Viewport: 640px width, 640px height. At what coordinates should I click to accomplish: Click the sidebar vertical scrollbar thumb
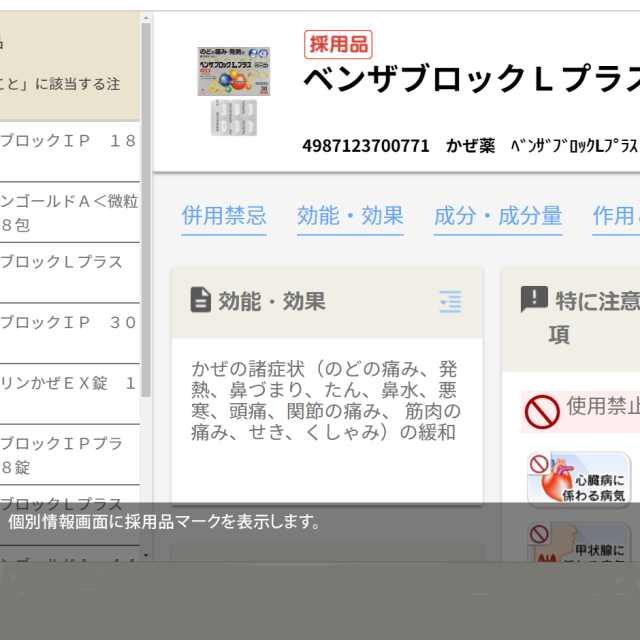click(146, 210)
